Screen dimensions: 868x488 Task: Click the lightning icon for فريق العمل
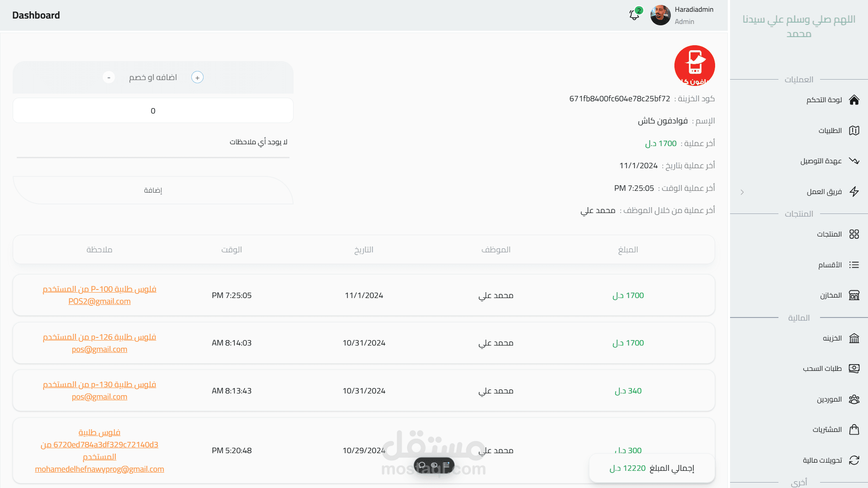854,192
